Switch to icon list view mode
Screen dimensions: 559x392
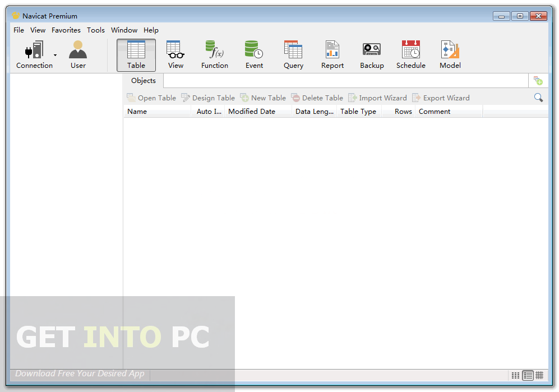coord(515,375)
